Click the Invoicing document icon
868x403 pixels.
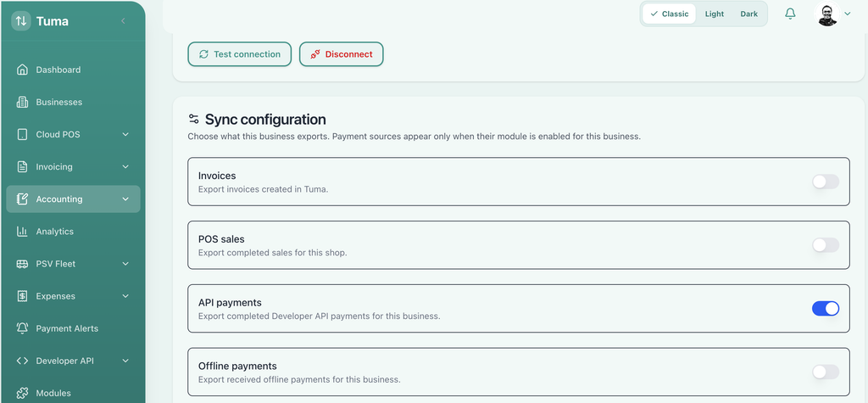[22, 167]
